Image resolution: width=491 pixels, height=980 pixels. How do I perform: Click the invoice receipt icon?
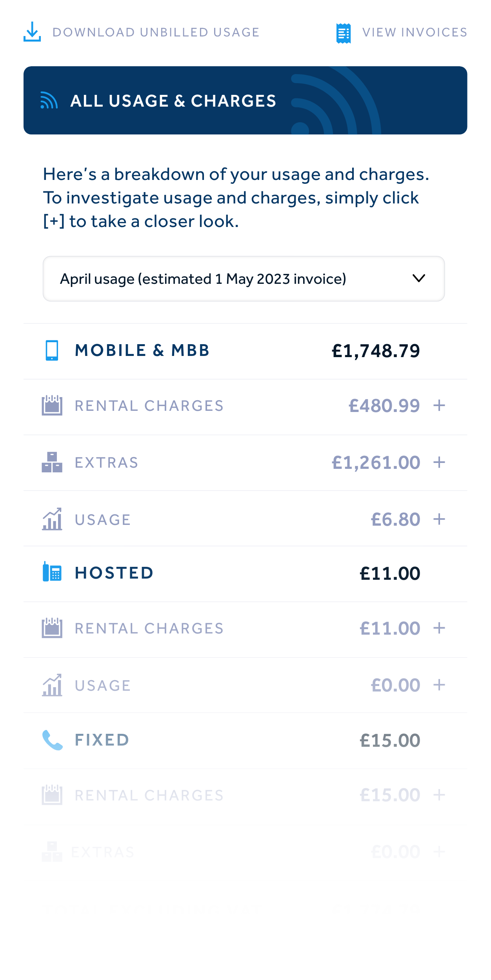click(x=344, y=33)
